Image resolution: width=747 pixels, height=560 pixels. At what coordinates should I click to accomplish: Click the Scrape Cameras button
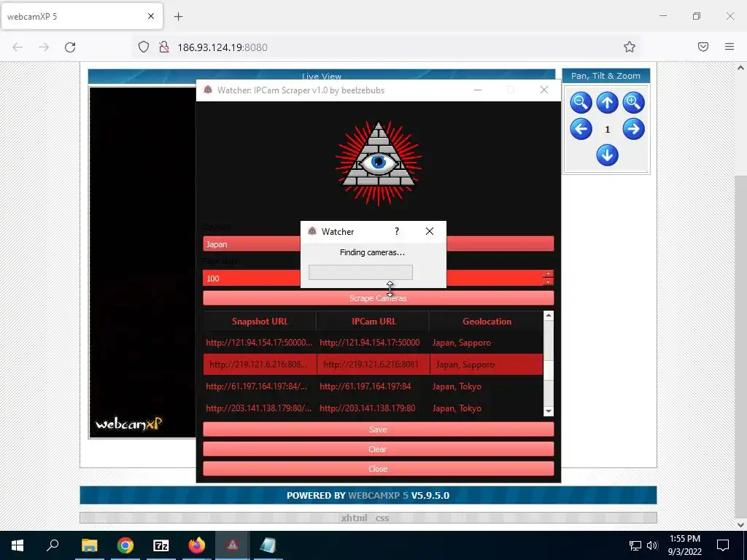pos(379,298)
